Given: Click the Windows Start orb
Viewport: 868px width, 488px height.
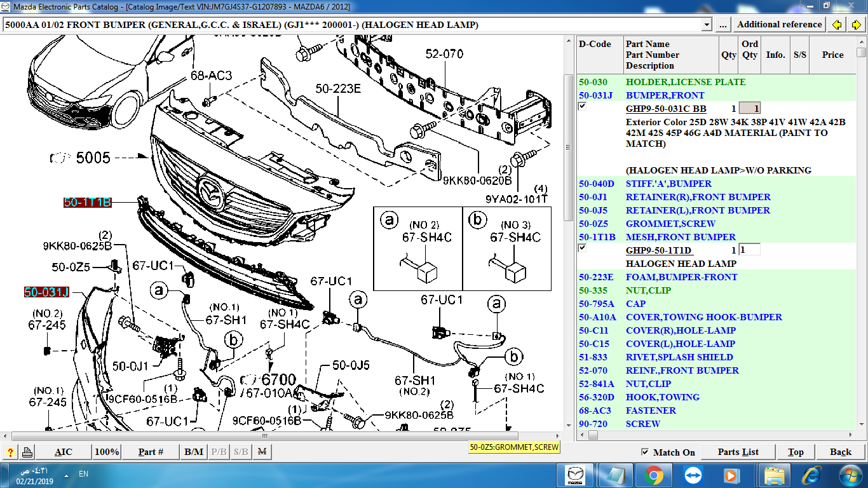Looking at the screenshot, I should coord(850,475).
